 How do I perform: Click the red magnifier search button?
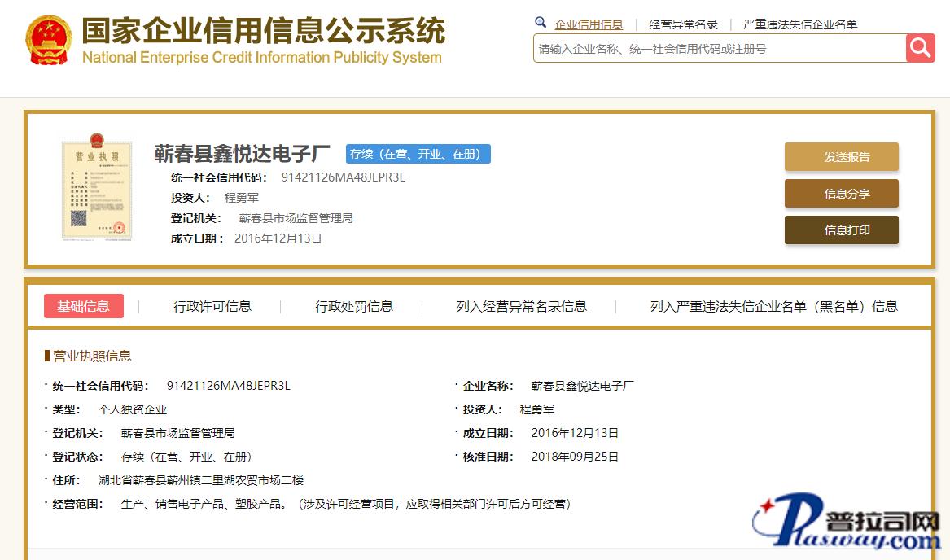(x=920, y=48)
